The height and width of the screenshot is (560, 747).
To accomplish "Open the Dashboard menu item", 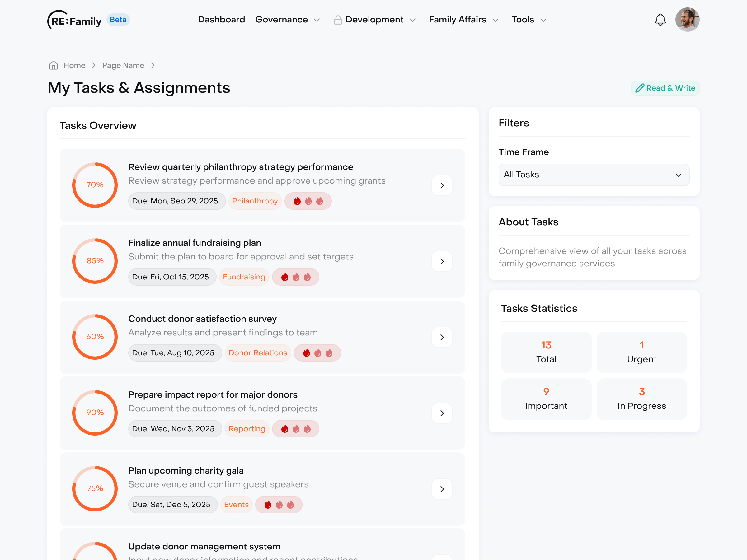I will pyautogui.click(x=222, y=19).
